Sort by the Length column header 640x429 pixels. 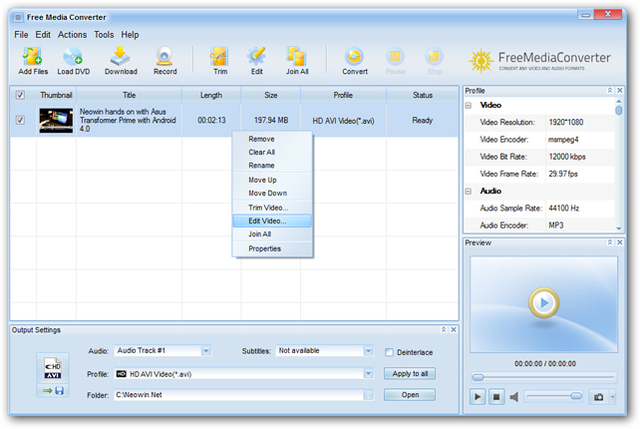[211, 95]
